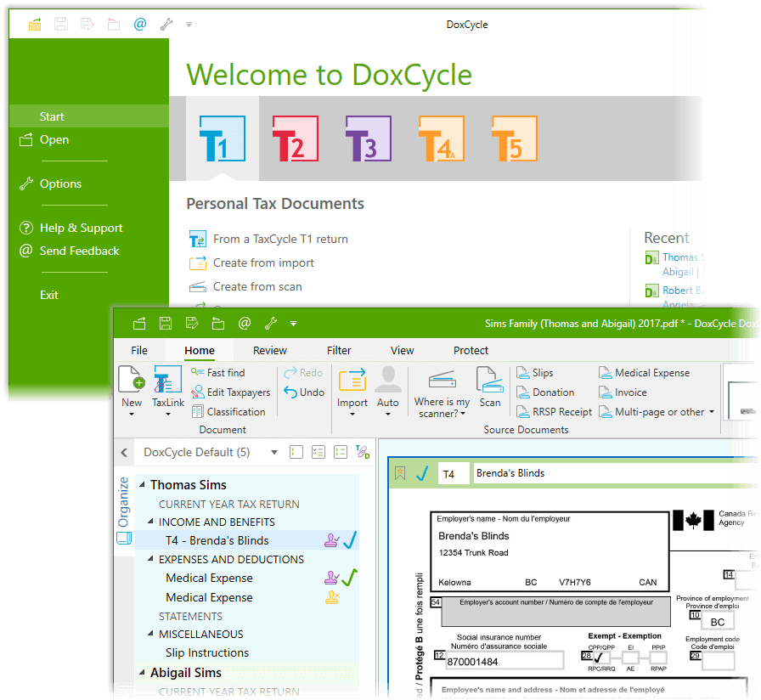Select the orange T5 module tile
The width and height of the screenshot is (761, 700).
(515, 138)
